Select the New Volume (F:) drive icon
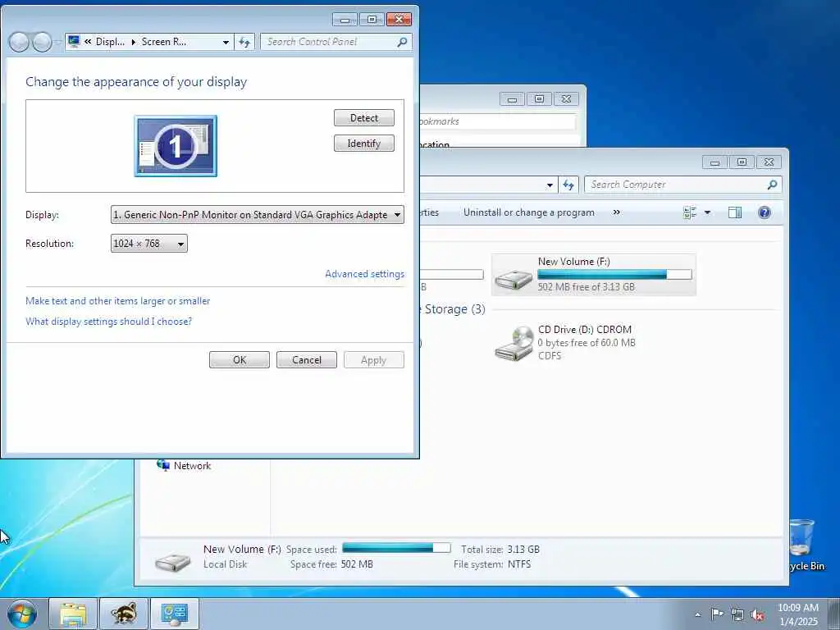 pyautogui.click(x=514, y=279)
